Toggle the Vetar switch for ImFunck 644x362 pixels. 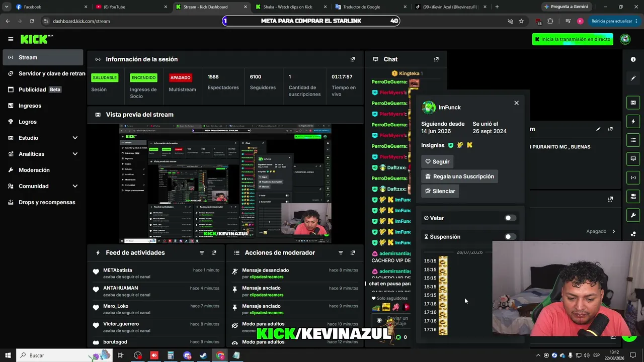coord(510,218)
